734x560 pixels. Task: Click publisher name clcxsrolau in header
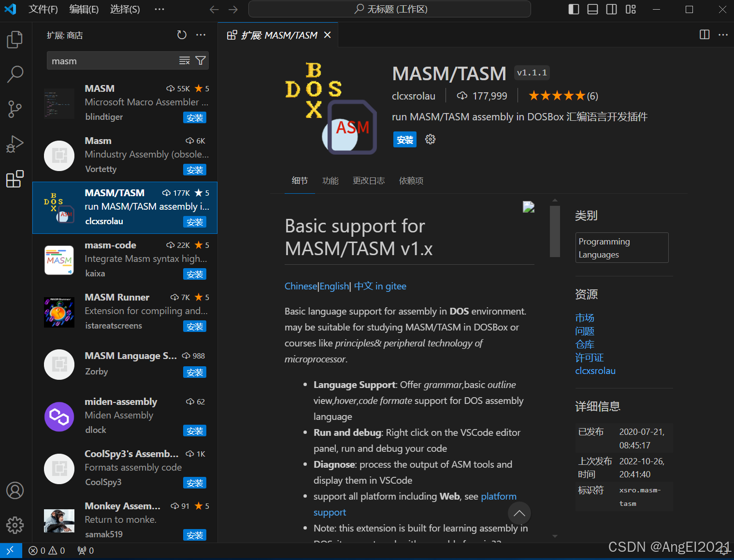click(414, 96)
